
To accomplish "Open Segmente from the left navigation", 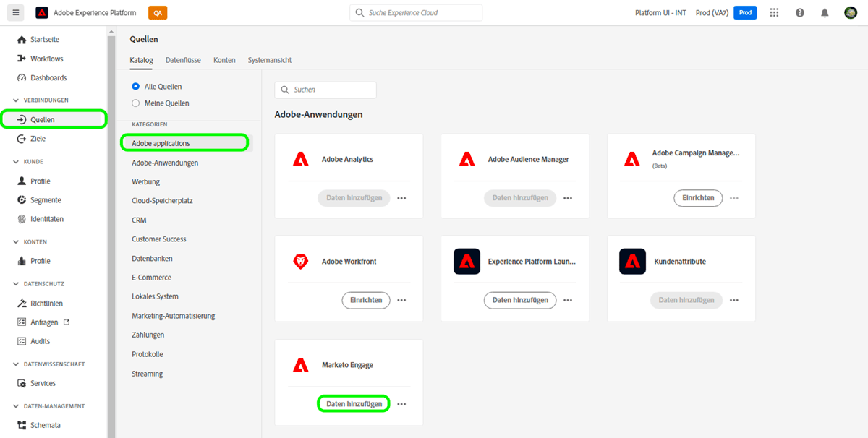I will [22, 199].
